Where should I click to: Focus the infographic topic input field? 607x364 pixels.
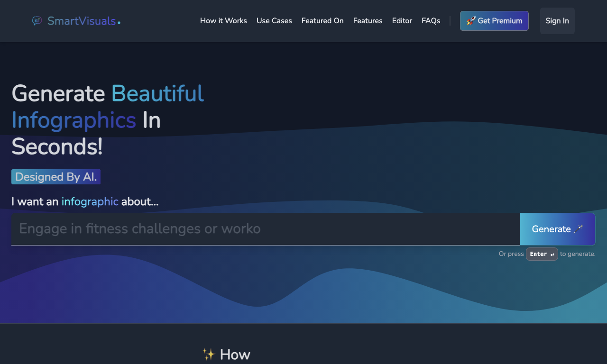pyautogui.click(x=266, y=229)
